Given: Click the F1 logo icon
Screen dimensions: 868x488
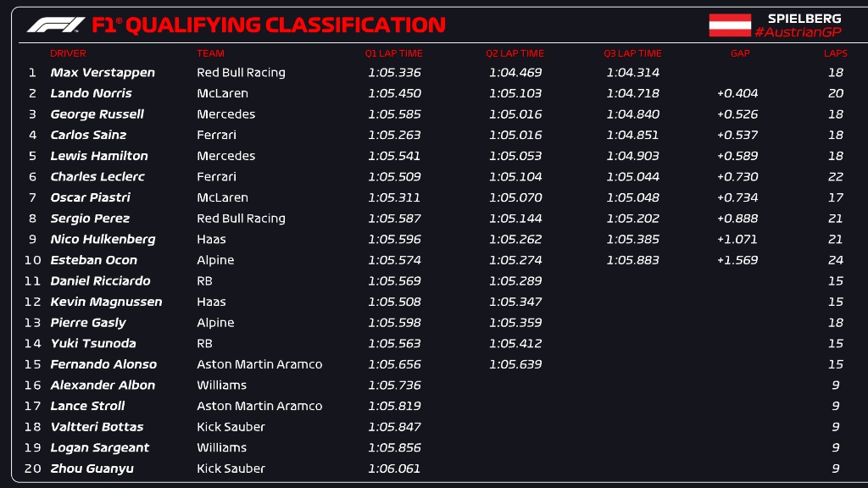Looking at the screenshot, I should 56,25.
